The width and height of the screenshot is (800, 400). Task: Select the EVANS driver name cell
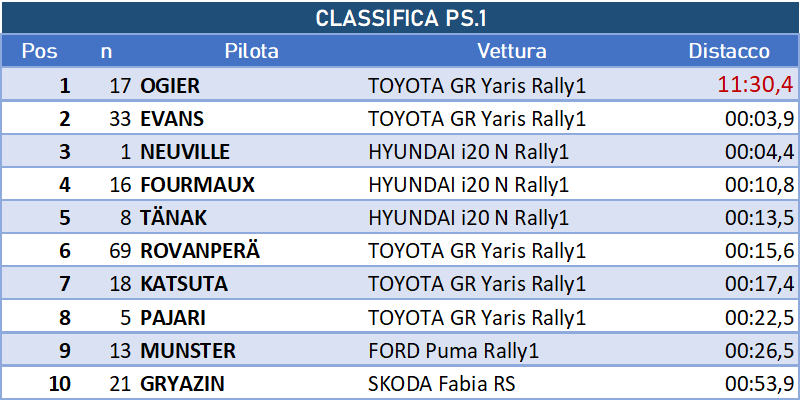pyautogui.click(x=172, y=119)
